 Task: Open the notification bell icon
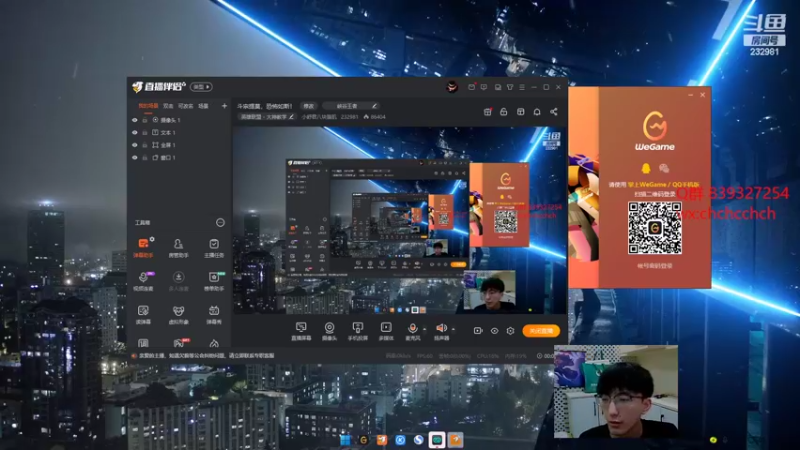pyautogui.click(x=537, y=112)
